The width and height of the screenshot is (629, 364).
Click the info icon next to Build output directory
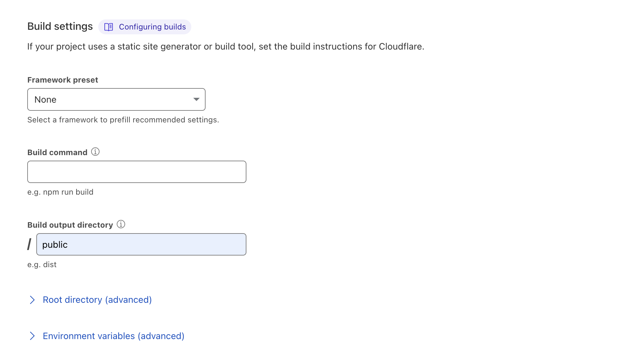point(121,224)
